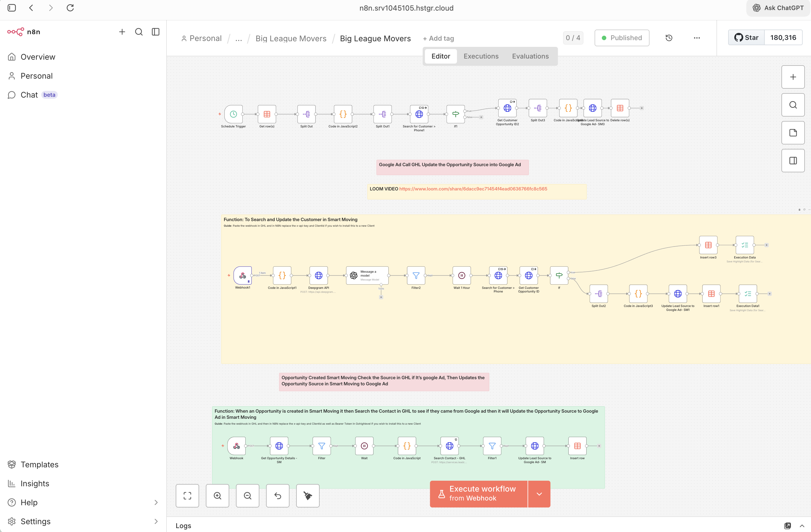Reset the canvas zoom level
Viewport: 811px width, 532px height.
[x=278, y=495]
